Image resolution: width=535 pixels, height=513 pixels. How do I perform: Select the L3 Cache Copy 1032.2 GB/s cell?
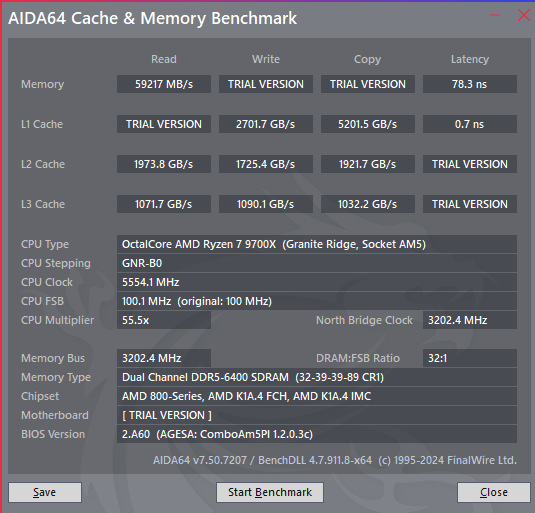tap(368, 204)
